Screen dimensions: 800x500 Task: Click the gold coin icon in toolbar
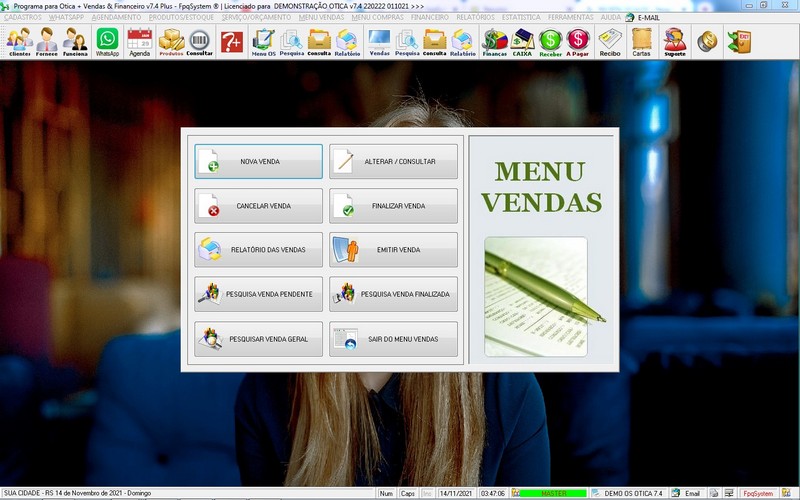[707, 41]
